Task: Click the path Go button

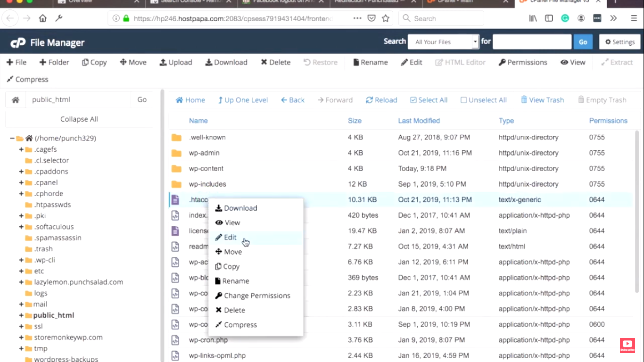Action: (x=142, y=100)
